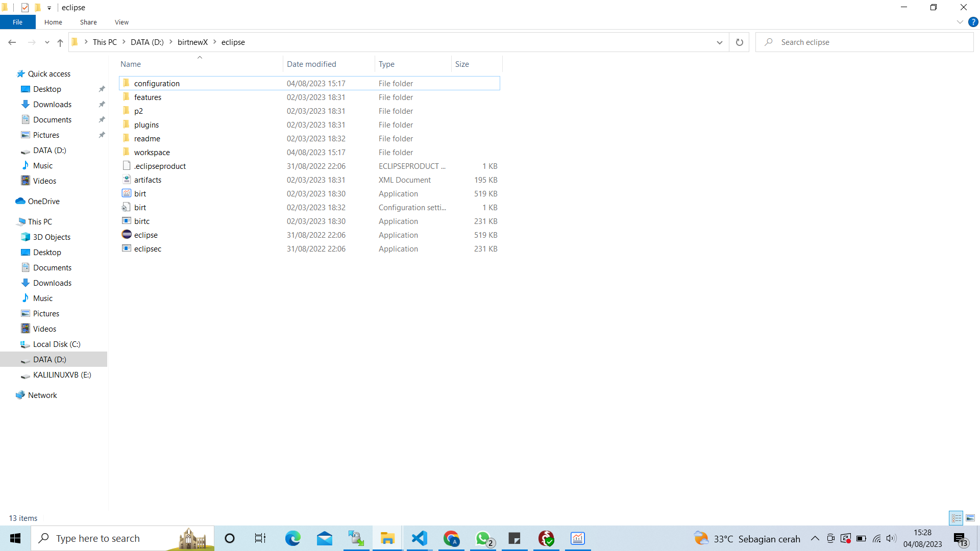
Task: Click birtnewX in the breadcrumb path
Action: (x=192, y=42)
